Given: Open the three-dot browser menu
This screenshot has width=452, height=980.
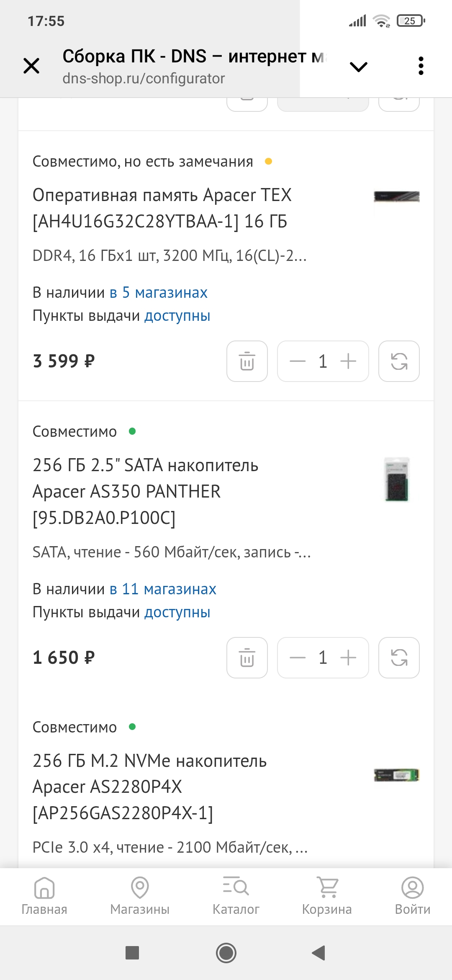Looking at the screenshot, I should [421, 66].
